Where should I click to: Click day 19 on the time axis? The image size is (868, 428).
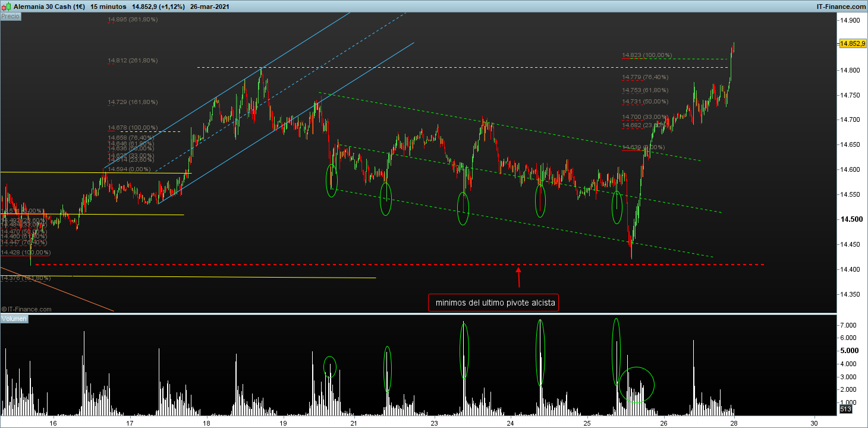[283, 423]
